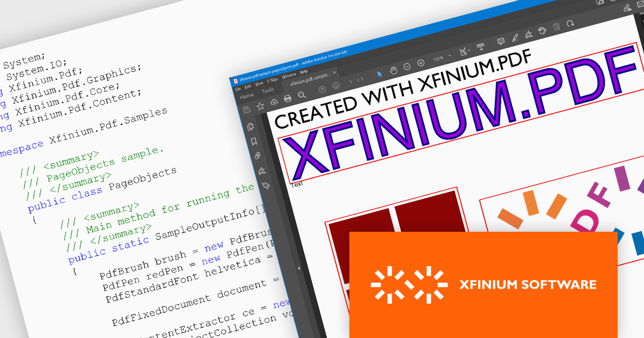The image size is (644, 338).
Task: Open the Tags side panel
Action: [x=265, y=186]
